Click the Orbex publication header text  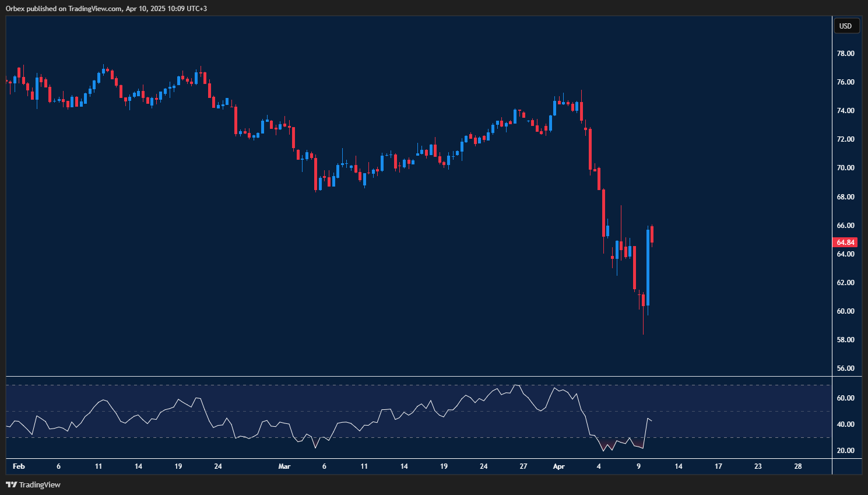pyautogui.click(x=105, y=8)
